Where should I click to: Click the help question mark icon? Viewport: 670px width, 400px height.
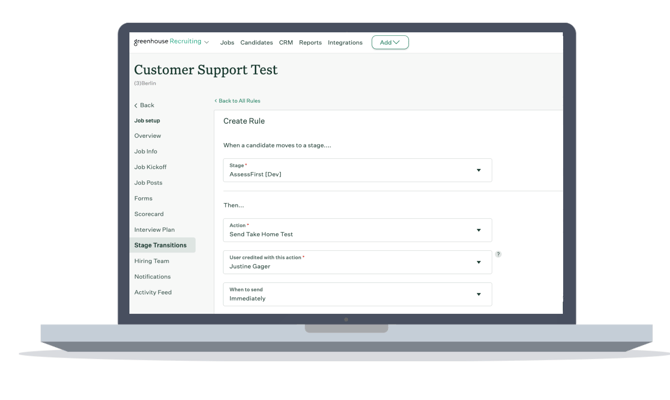(498, 254)
